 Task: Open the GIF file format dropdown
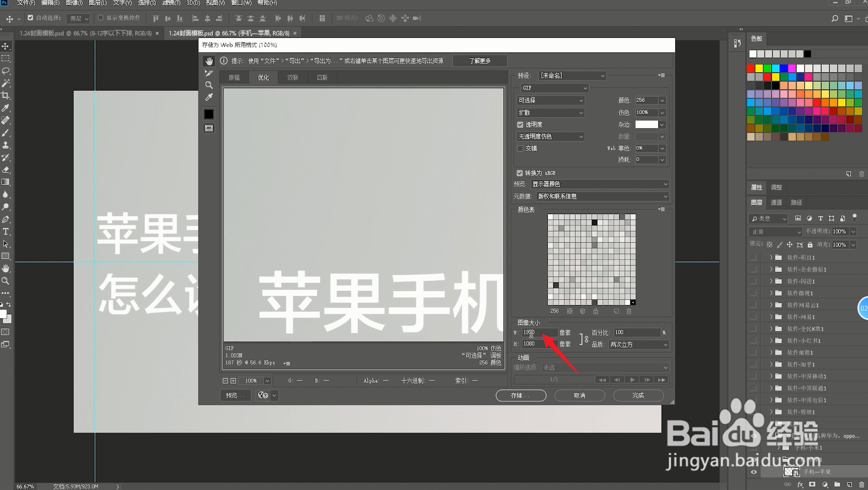(x=554, y=88)
